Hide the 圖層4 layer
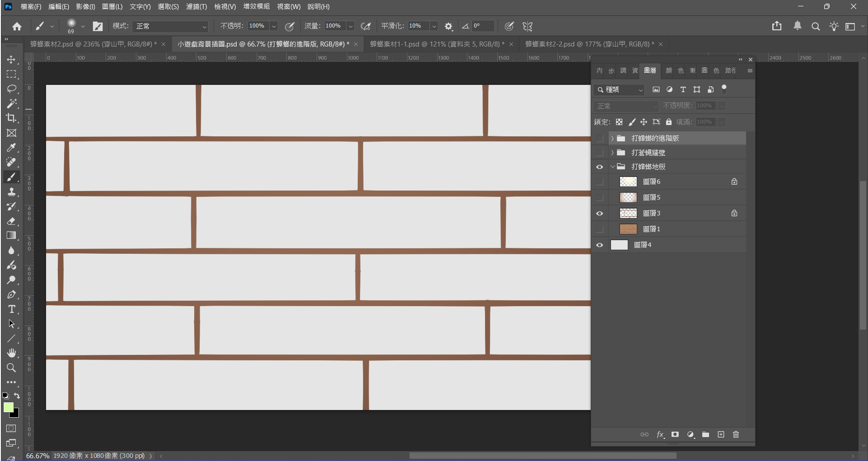 point(600,245)
